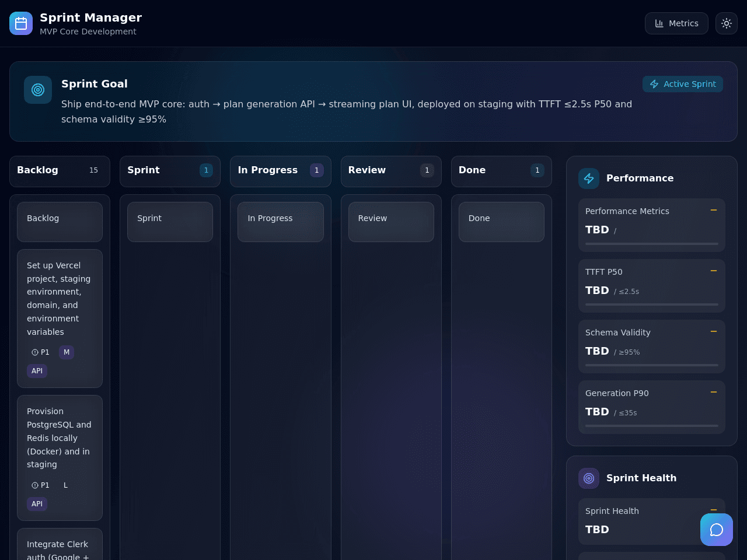Click the Performance lightning bolt icon
This screenshot has height=560, width=747.
(x=589, y=178)
